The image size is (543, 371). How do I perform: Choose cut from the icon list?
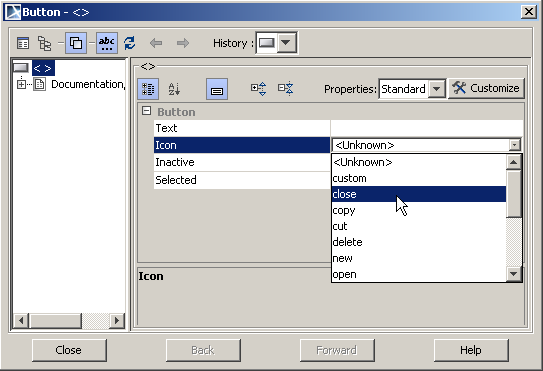pos(419,226)
